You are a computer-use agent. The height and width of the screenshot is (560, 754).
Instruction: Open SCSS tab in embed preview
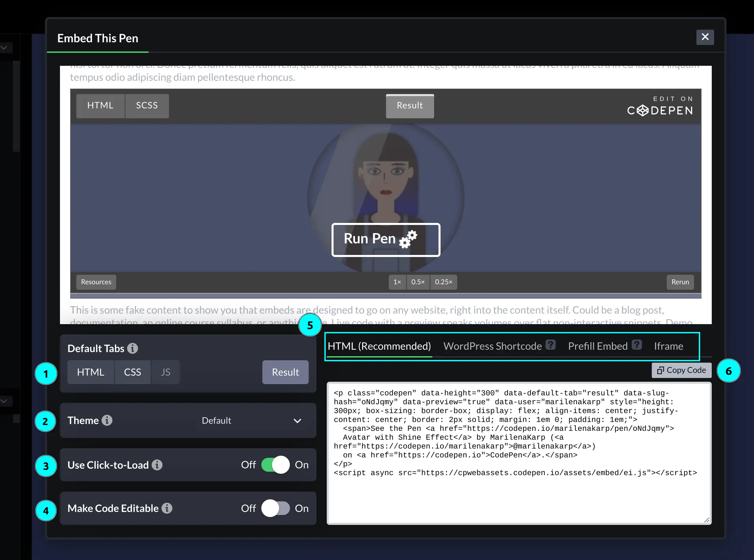coord(147,106)
